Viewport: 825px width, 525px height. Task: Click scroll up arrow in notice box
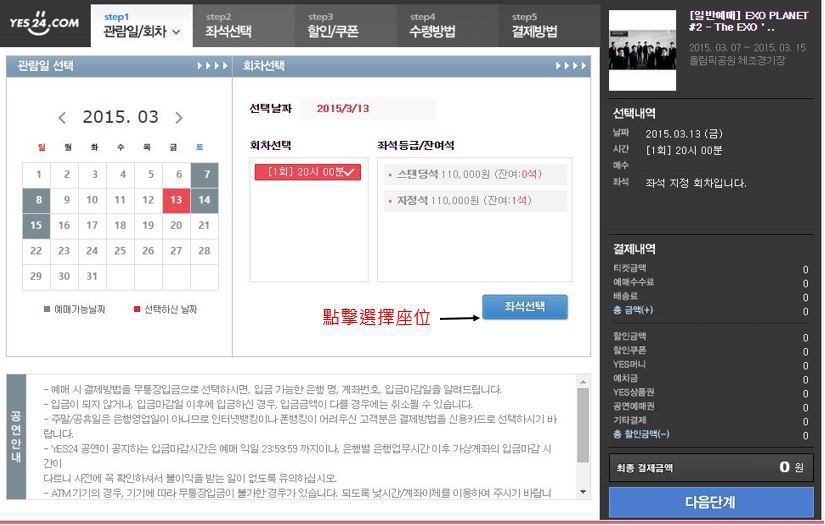point(583,381)
